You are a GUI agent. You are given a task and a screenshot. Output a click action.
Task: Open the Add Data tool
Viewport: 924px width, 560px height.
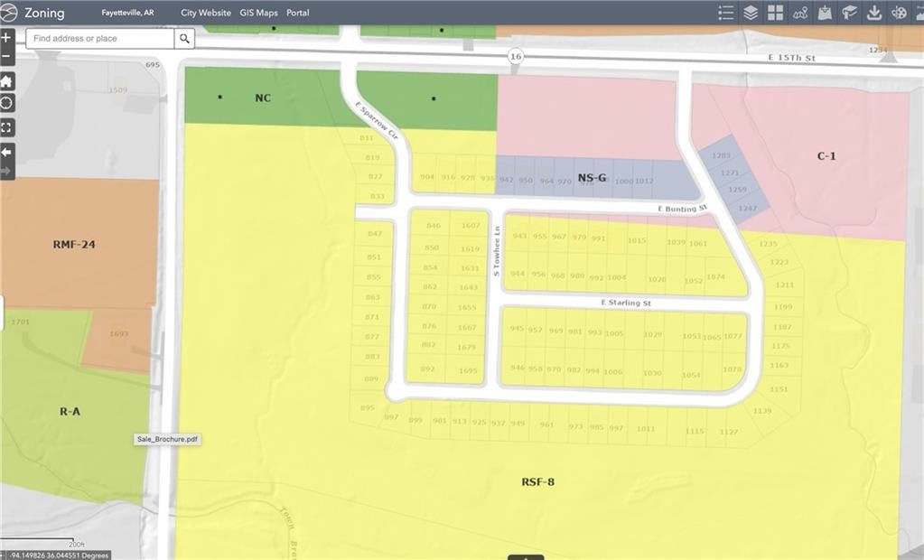pos(826,13)
